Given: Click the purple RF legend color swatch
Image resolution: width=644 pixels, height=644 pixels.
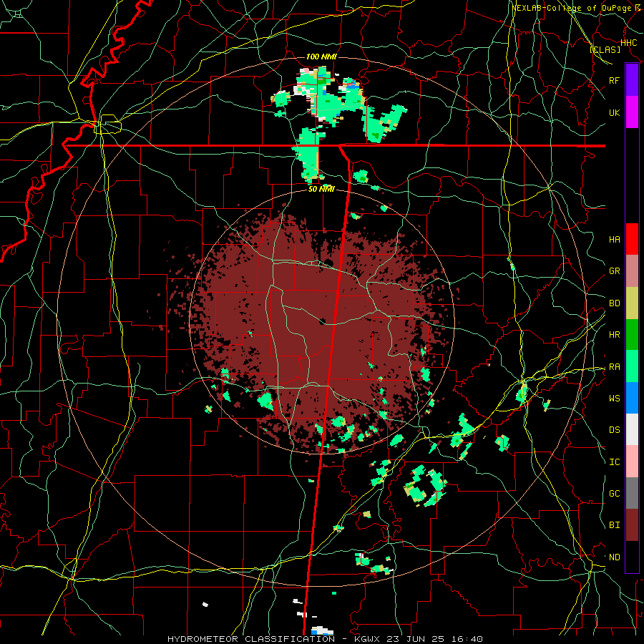Looking at the screenshot, I should tap(632, 80).
